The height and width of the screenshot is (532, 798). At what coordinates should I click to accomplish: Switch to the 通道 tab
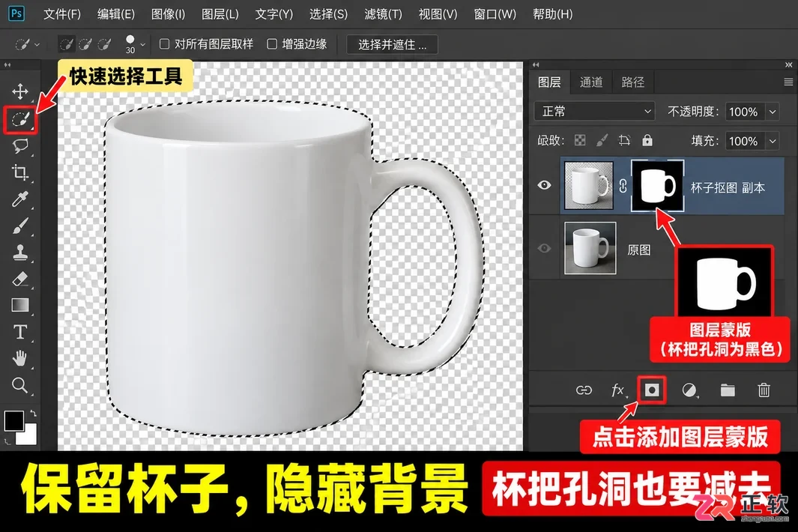click(x=591, y=82)
